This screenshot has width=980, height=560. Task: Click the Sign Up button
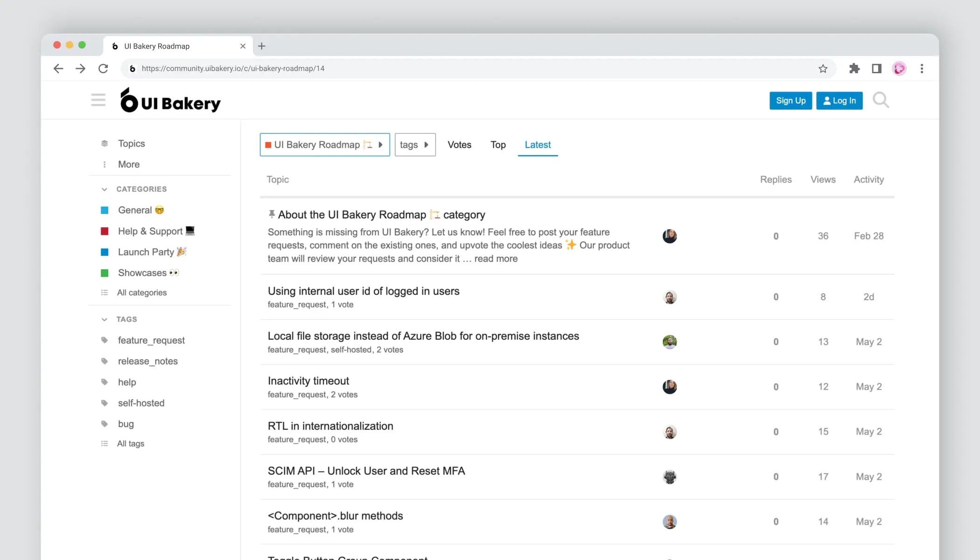click(791, 100)
